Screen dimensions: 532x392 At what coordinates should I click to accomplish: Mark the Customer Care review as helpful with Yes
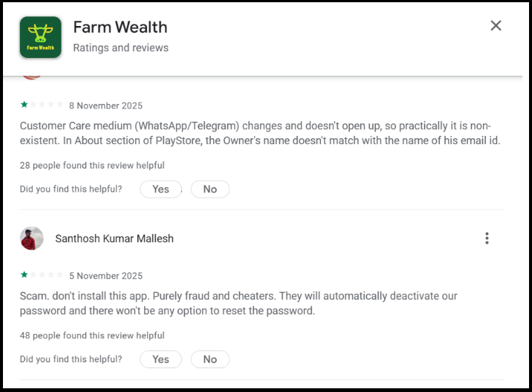(160, 189)
